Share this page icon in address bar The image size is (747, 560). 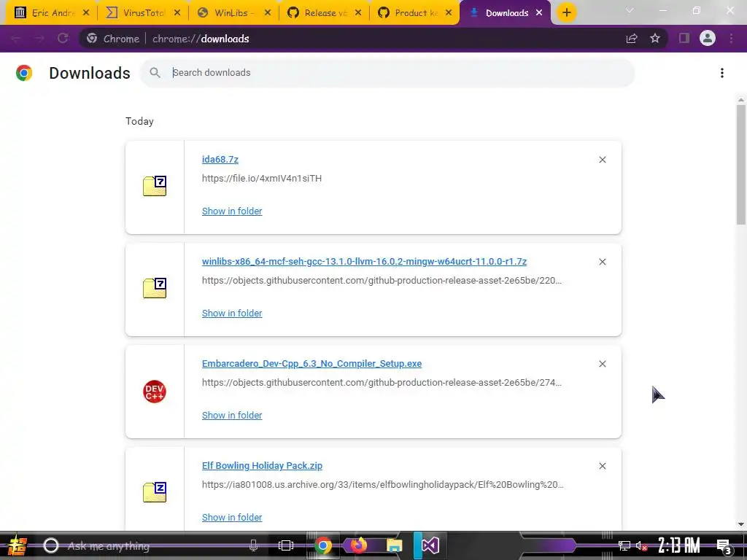point(632,39)
